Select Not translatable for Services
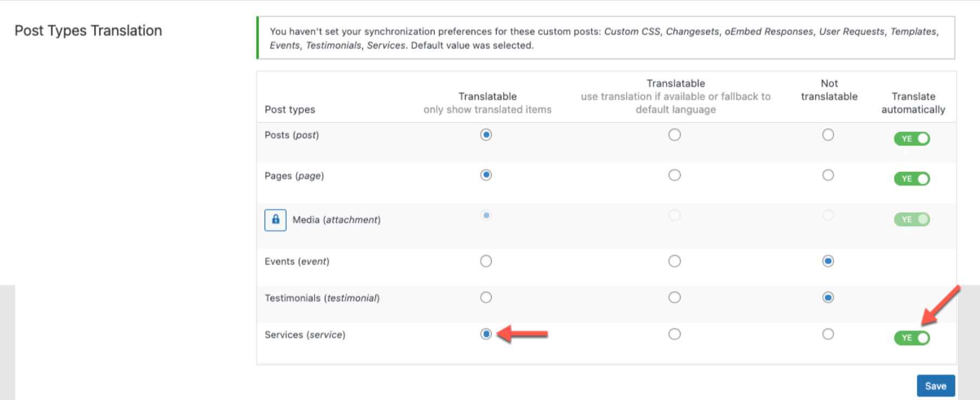 [828, 334]
